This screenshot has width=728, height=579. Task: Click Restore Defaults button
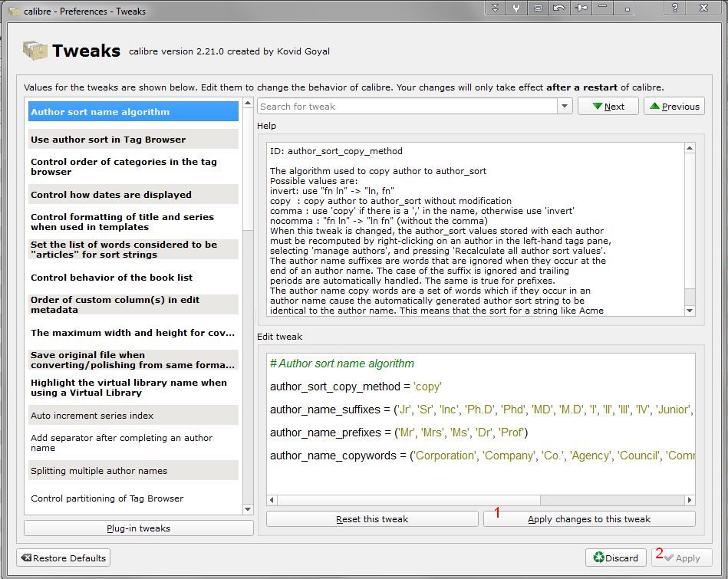(x=64, y=558)
